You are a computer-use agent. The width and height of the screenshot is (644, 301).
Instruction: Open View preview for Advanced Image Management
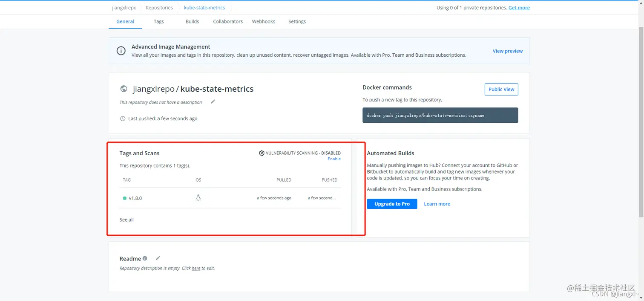click(x=508, y=51)
